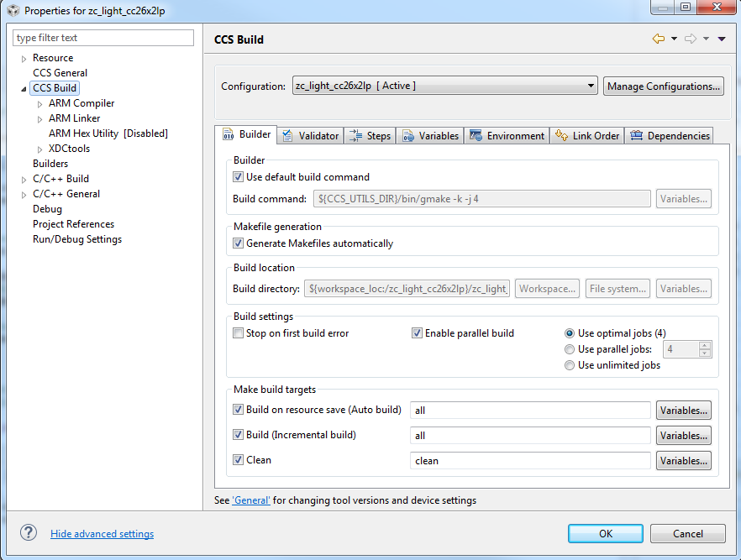Uncheck Use default build command
Screen dimensions: 741x560
pyautogui.click(x=239, y=177)
